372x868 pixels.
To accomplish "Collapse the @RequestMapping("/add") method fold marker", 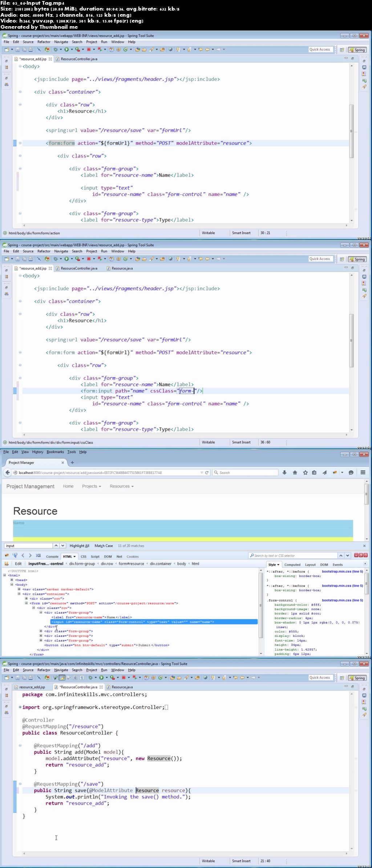I will (20, 746).
